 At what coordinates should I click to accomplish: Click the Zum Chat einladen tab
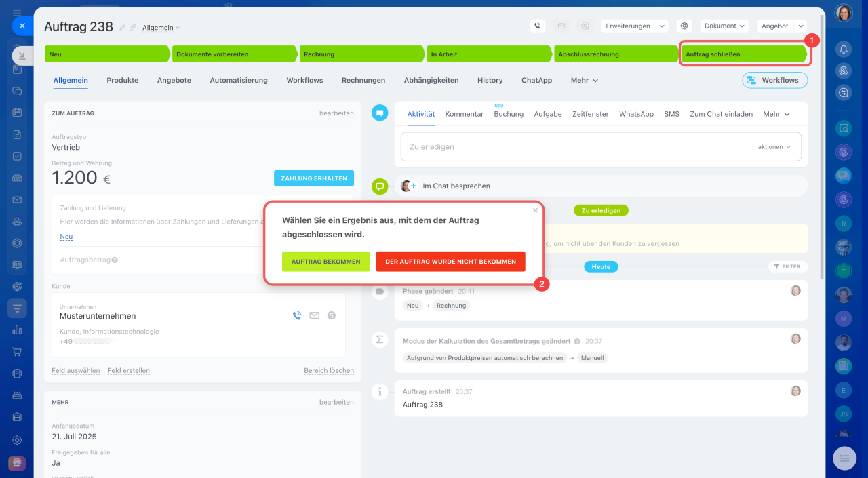point(722,114)
